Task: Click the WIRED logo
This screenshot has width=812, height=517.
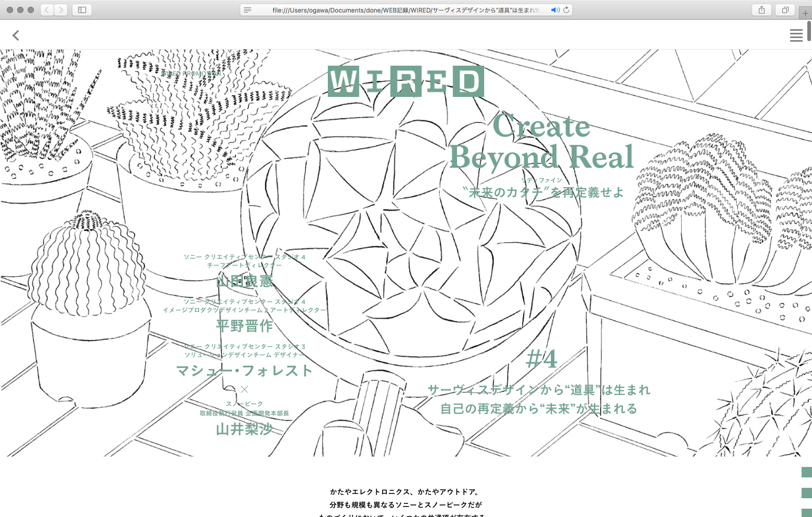Action: click(x=406, y=81)
